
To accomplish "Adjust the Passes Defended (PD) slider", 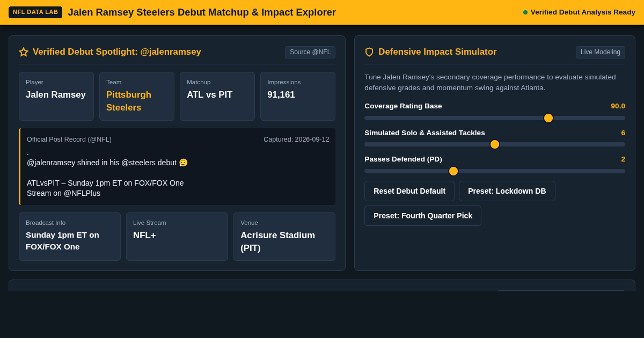I will (x=495, y=171).
